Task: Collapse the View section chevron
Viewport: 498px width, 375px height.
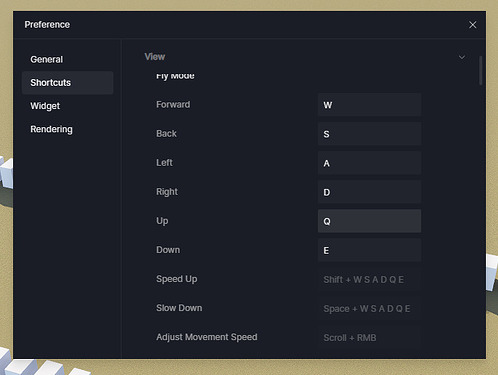Action: coord(462,57)
